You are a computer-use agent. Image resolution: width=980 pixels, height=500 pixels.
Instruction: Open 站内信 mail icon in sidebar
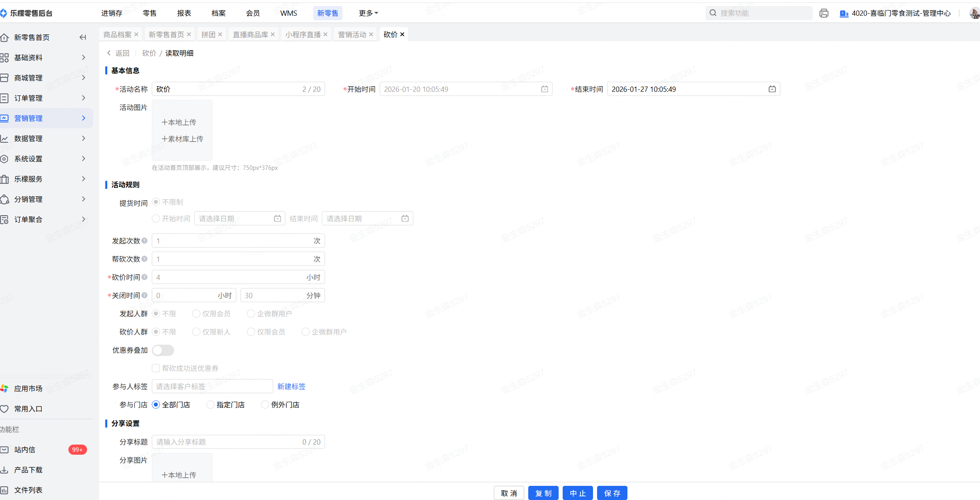4,449
